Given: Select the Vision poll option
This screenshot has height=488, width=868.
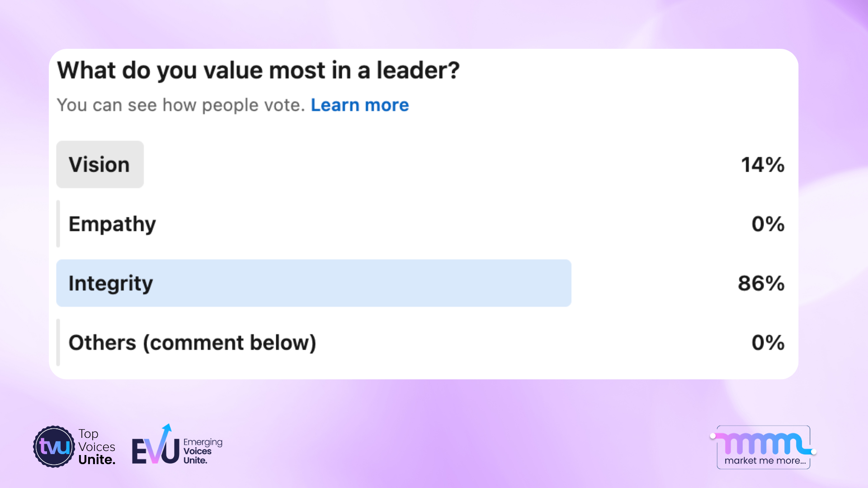Looking at the screenshot, I should click(x=99, y=164).
